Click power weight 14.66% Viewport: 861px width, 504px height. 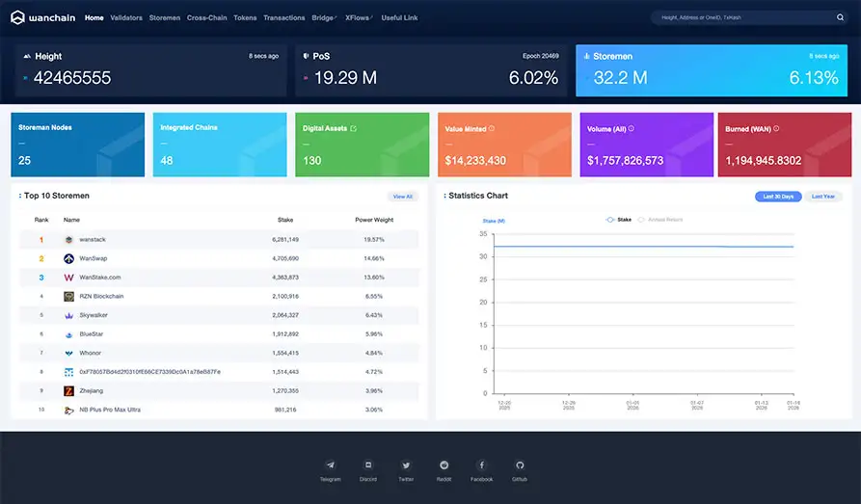pos(374,258)
